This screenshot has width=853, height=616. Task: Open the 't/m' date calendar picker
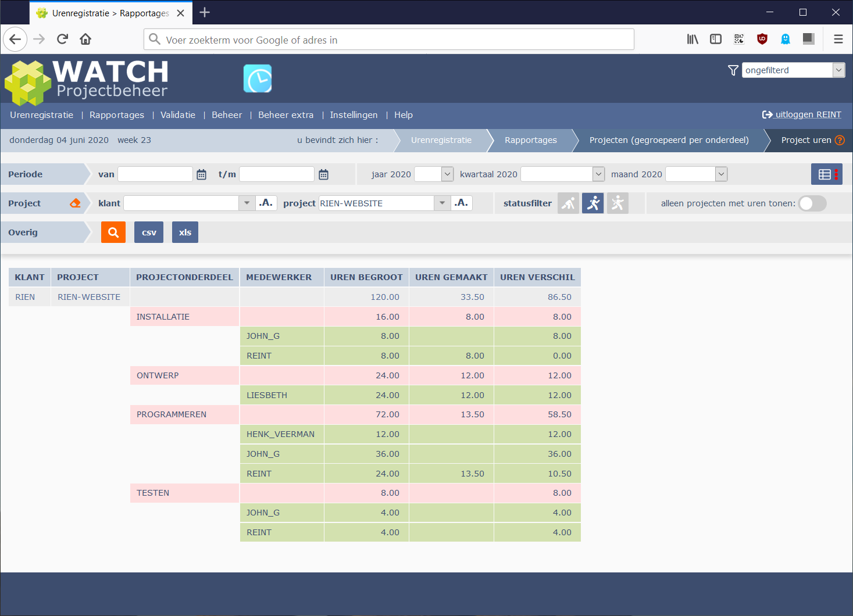[323, 174]
